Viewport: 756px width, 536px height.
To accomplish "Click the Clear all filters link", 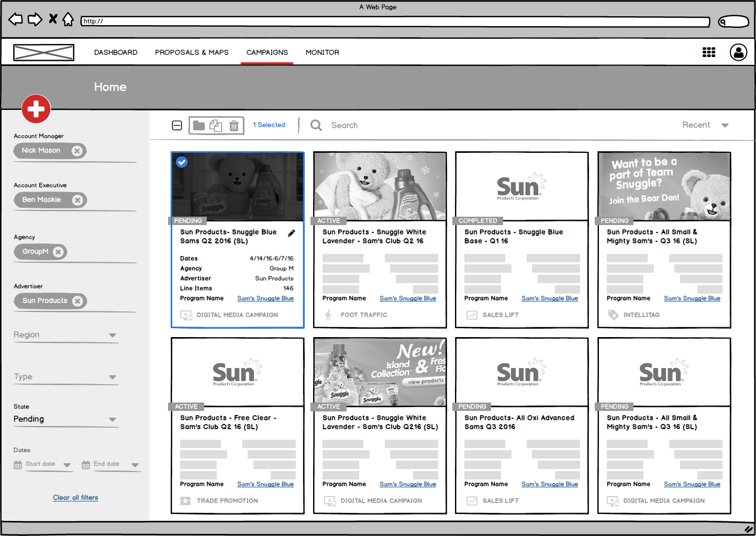I will pos(75,498).
